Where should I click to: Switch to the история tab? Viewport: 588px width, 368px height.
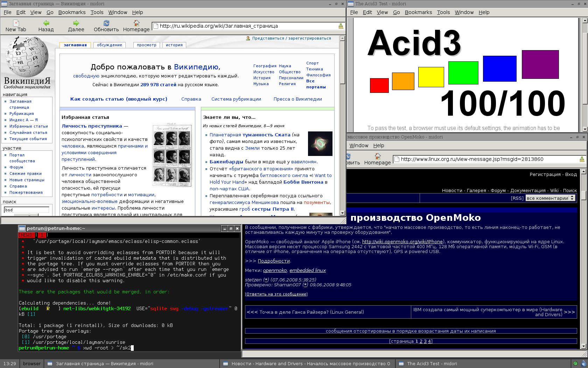pyautogui.click(x=174, y=45)
